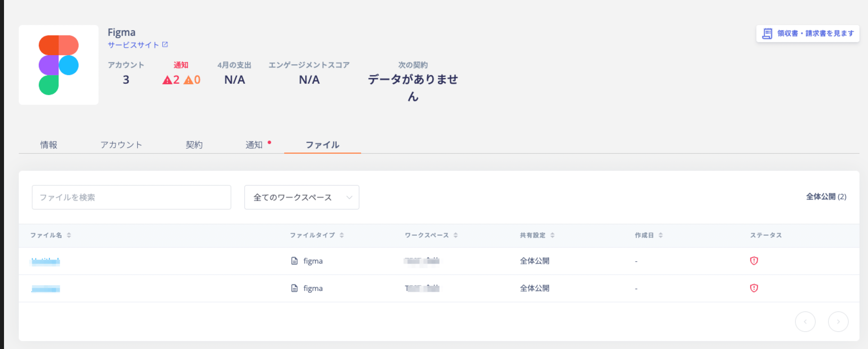Click the エンゲージメントスコア label
The height and width of the screenshot is (349, 868).
[x=309, y=65]
